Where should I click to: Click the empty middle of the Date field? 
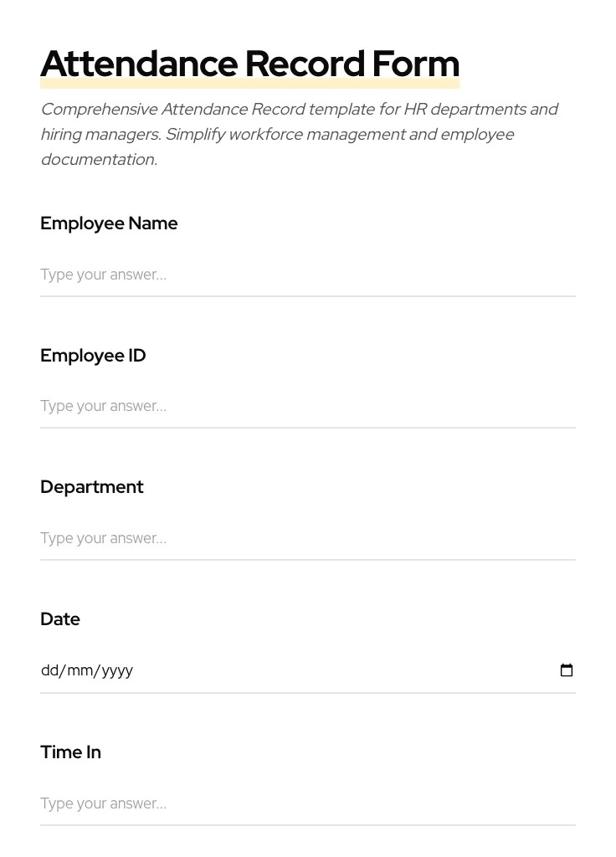pos(335,670)
